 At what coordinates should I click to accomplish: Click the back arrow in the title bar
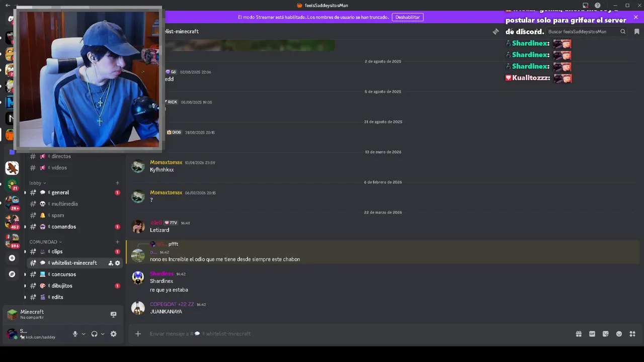(x=8, y=6)
